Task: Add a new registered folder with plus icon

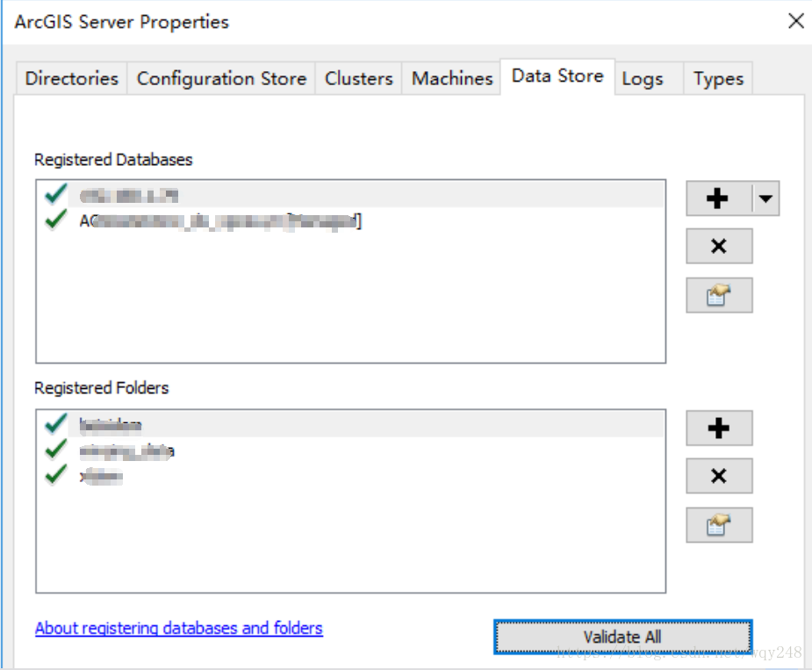Action: click(x=719, y=429)
